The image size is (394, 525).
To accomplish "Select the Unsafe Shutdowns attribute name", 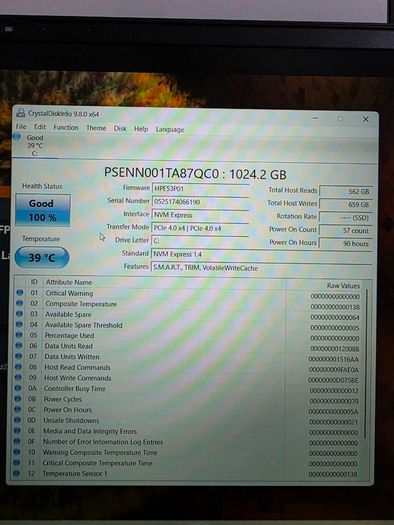I will pos(71,420).
